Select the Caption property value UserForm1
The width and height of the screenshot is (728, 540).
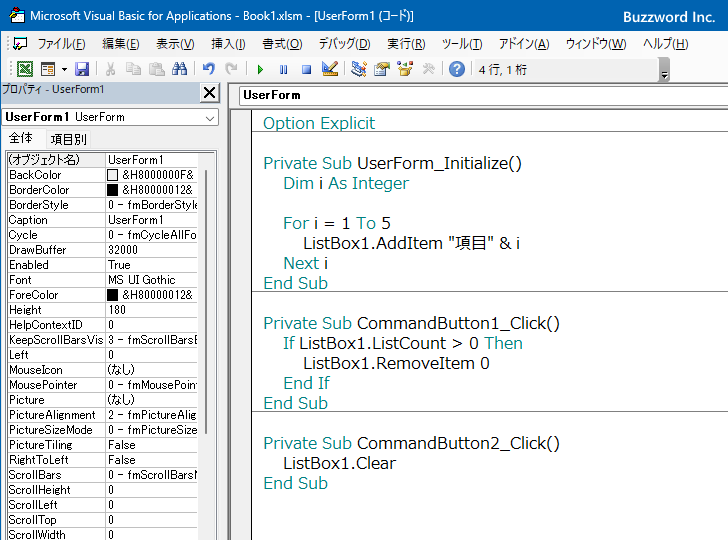[x=152, y=220]
